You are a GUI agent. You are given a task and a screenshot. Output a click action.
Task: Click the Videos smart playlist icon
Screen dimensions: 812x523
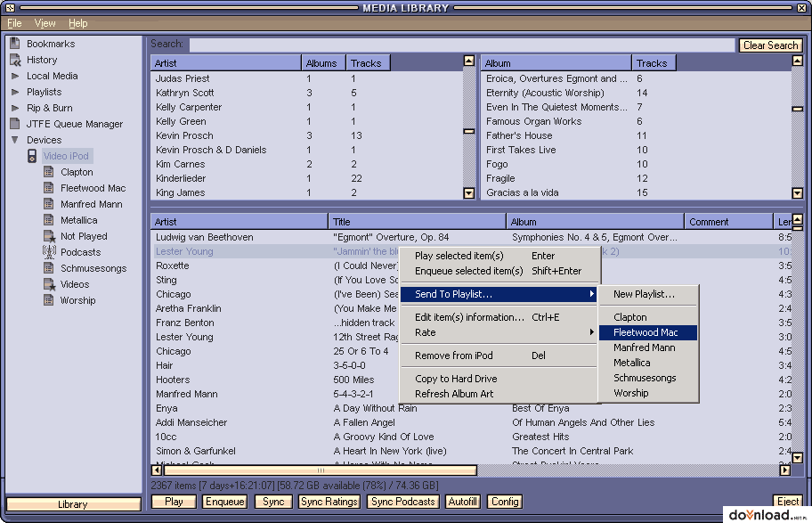click(49, 284)
